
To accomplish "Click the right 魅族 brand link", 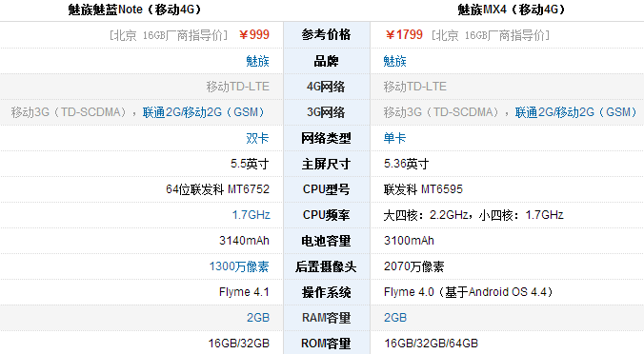I will coord(394,61).
